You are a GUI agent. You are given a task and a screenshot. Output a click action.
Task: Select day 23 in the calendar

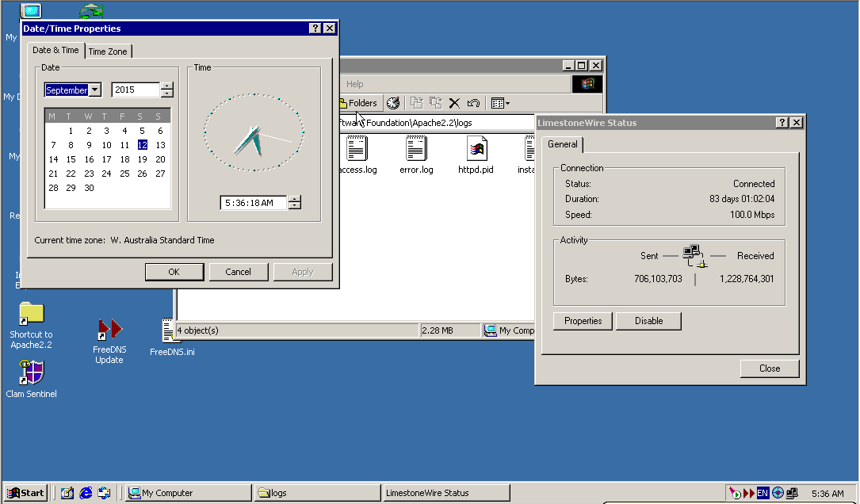pyautogui.click(x=89, y=174)
